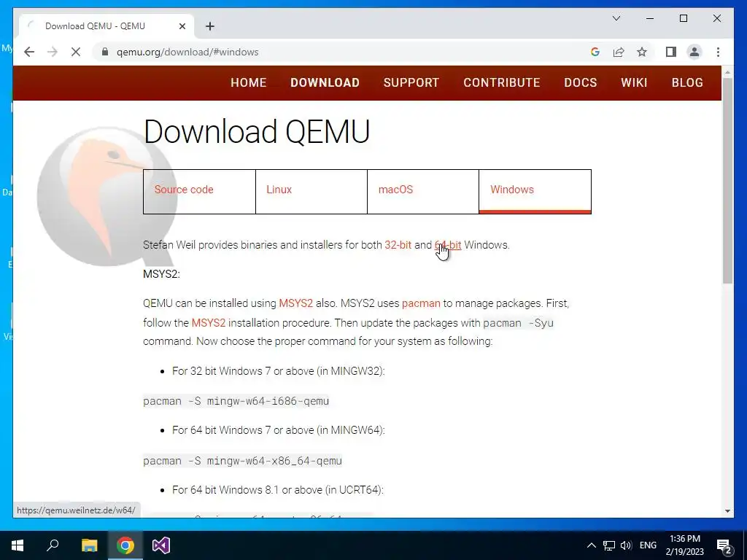The height and width of the screenshot is (560, 747).
Task: Click the 'pacman -Syu' command text
Action: [x=519, y=323]
